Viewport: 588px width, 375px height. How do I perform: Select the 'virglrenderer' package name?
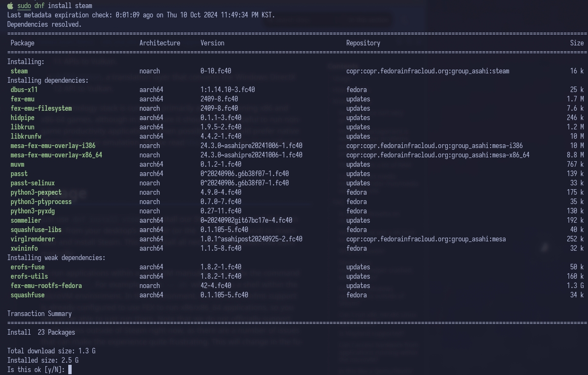[x=33, y=239]
